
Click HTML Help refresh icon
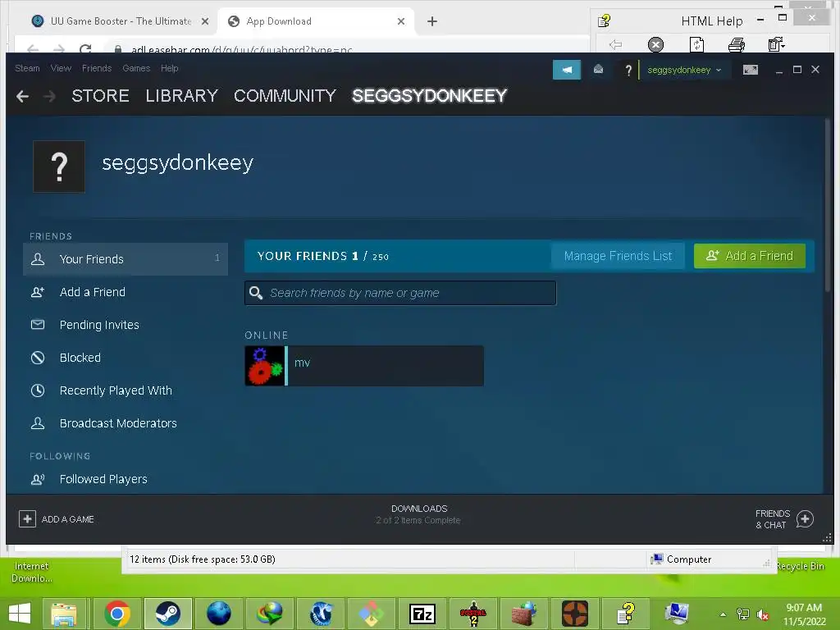point(696,44)
